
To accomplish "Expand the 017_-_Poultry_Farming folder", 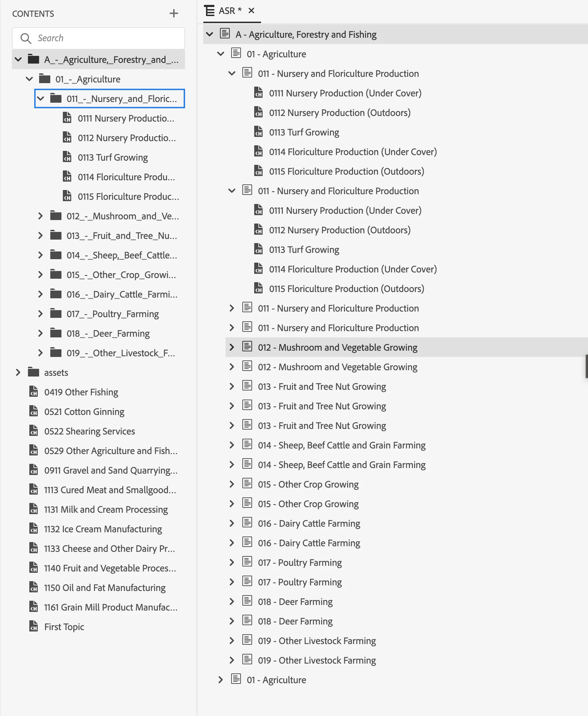I will point(41,314).
